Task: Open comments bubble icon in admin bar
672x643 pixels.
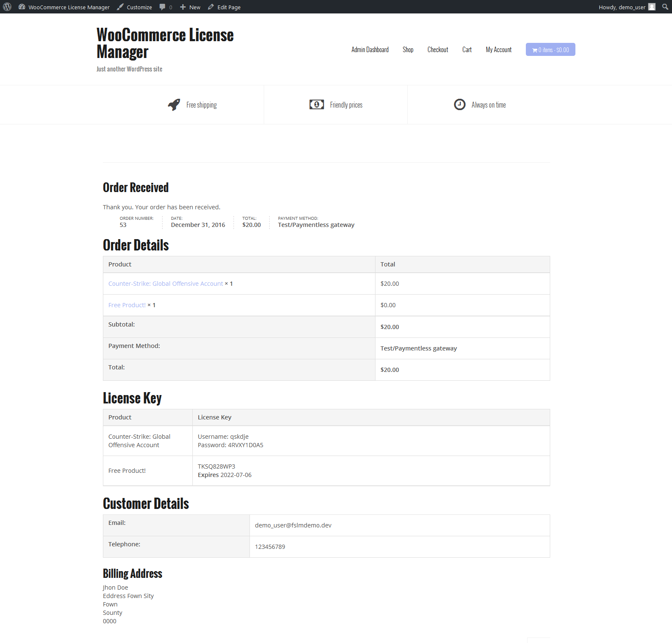Action: pyautogui.click(x=162, y=7)
